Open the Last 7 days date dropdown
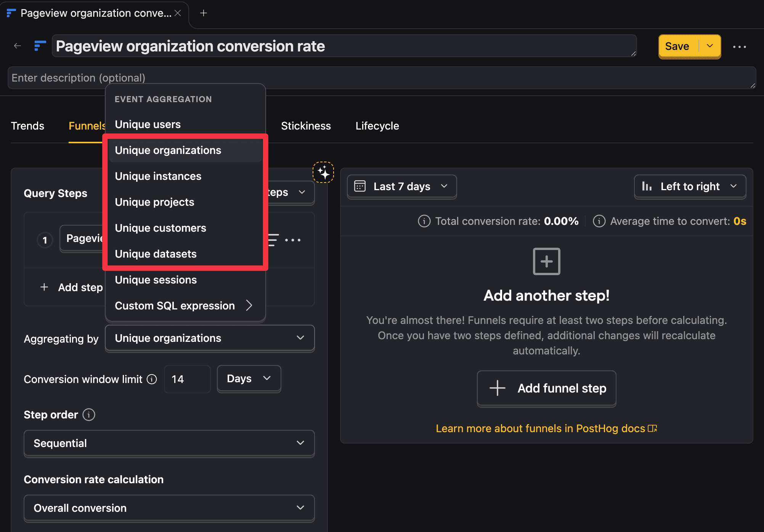This screenshot has width=764, height=532. (401, 186)
